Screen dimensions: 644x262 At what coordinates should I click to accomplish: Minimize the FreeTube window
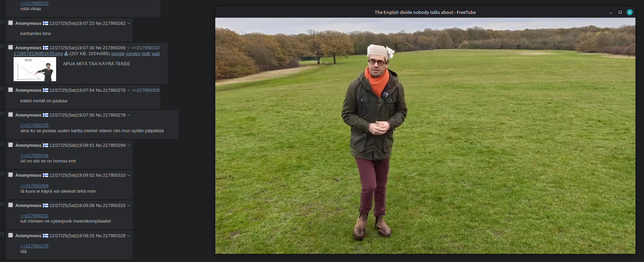click(611, 12)
